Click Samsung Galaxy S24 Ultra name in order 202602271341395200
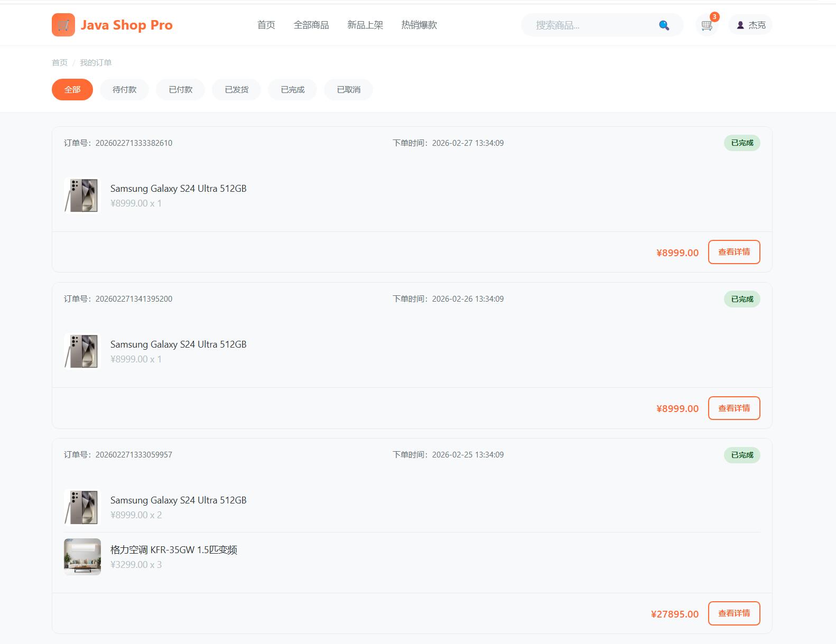 click(x=178, y=344)
